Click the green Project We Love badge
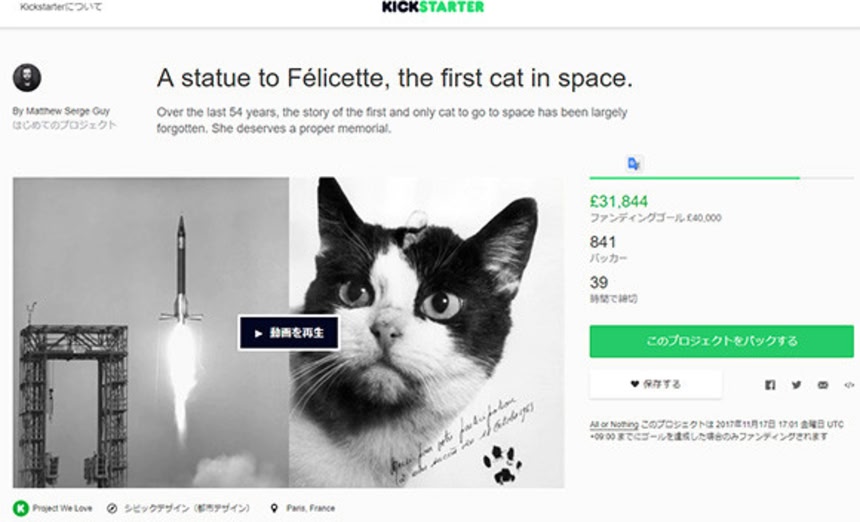The height and width of the screenshot is (522, 860). point(21,508)
